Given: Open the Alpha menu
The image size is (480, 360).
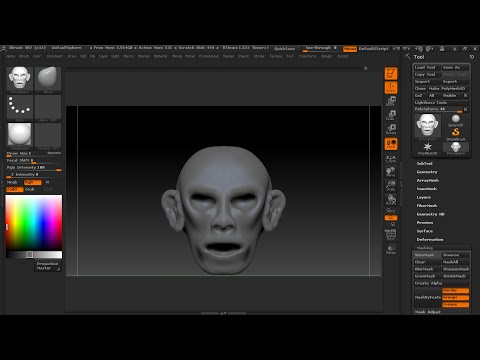Looking at the screenshot, I should (11, 56).
